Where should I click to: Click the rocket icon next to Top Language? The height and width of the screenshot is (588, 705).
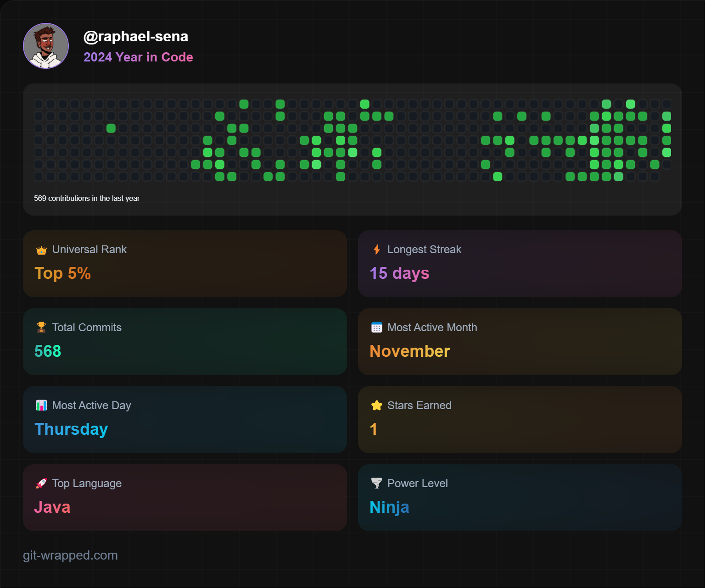point(41,483)
